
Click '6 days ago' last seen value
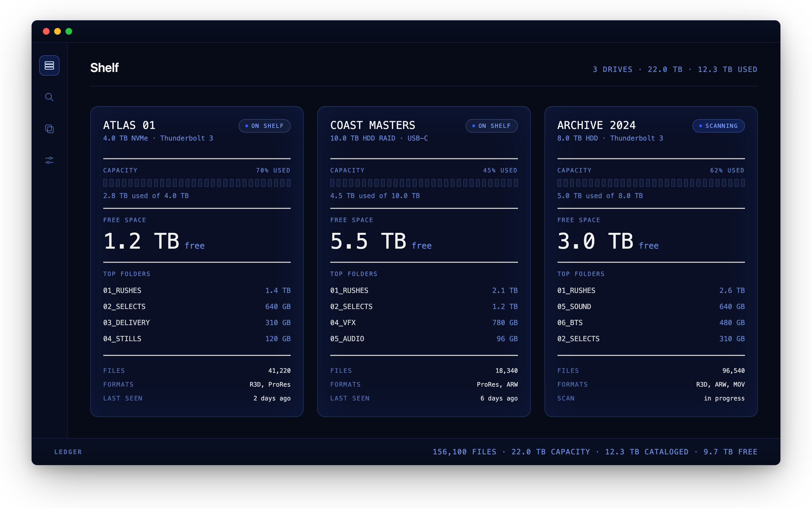[499, 398]
